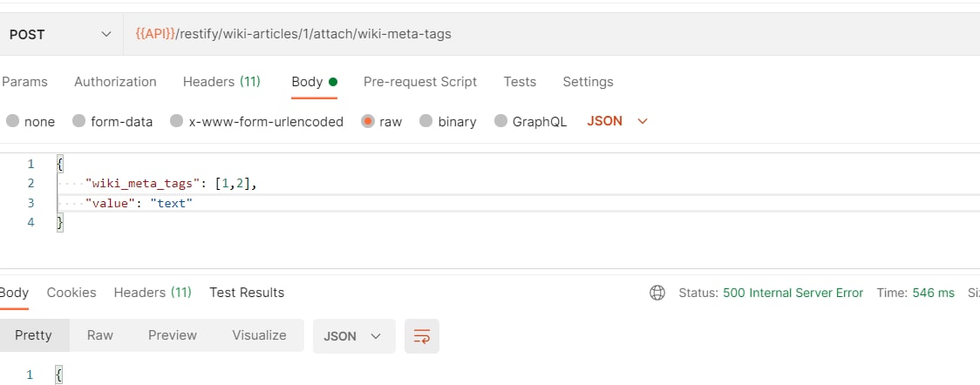
Task: Click the globe network icon beside Status
Action: coord(657,293)
